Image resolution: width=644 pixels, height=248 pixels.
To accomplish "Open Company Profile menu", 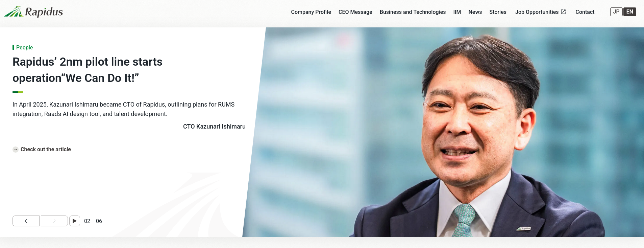I will (311, 12).
